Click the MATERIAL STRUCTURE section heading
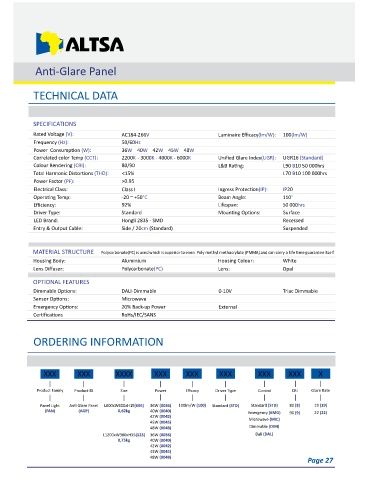Image resolution: width=370 pixels, height=480 pixels. tap(63, 252)
